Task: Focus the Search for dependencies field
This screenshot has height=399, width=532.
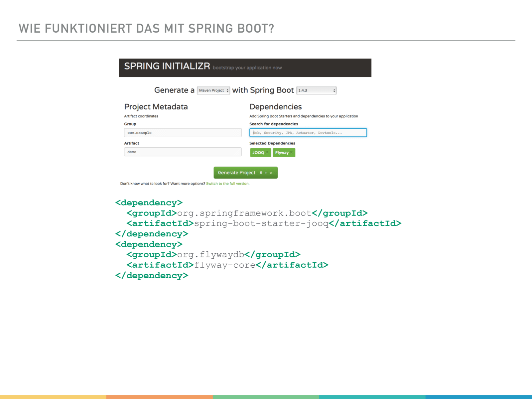Action: pyautogui.click(x=308, y=133)
